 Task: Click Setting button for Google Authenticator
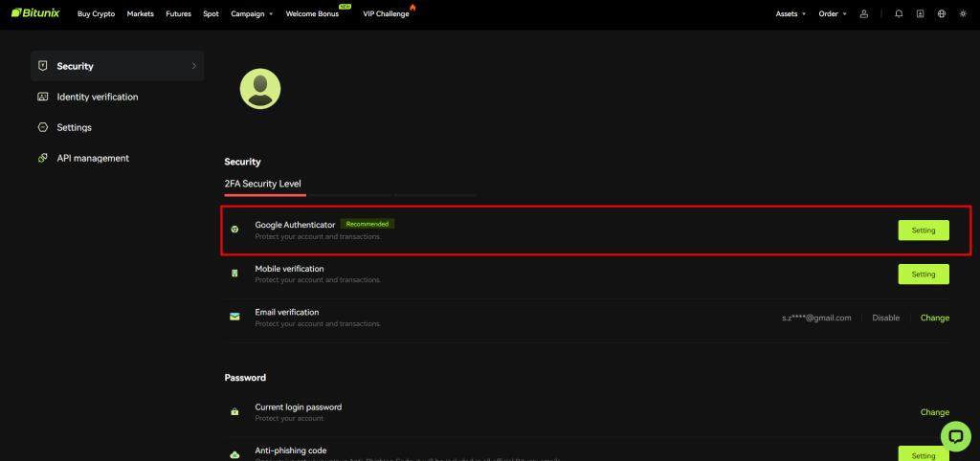point(923,230)
